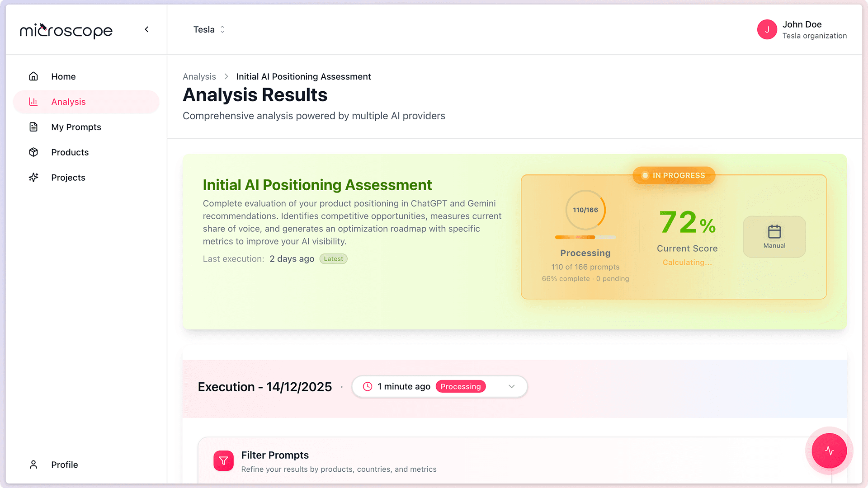
Task: Open the Profile icon at bottom
Action: point(33,465)
